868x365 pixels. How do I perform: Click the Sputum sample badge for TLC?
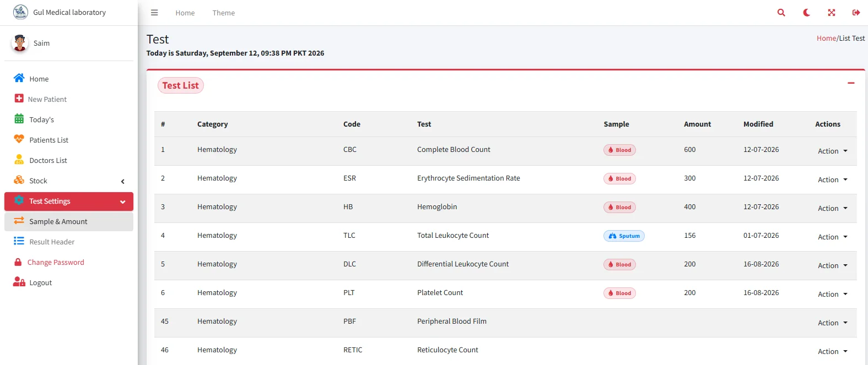coord(624,236)
